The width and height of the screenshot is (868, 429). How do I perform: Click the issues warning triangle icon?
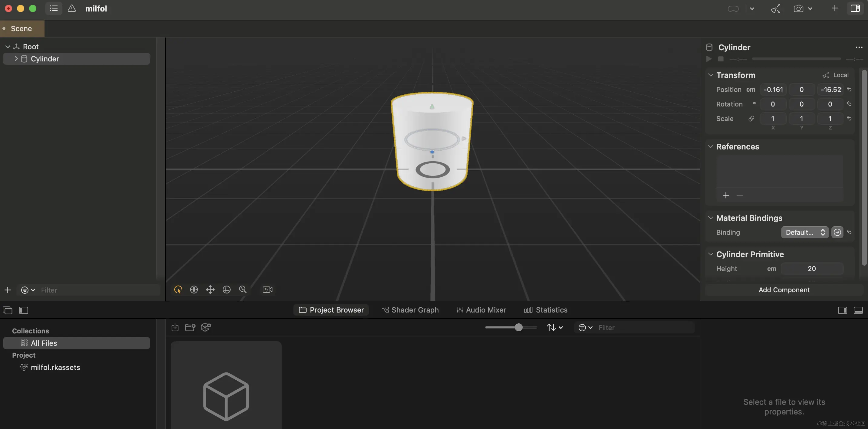tap(72, 8)
